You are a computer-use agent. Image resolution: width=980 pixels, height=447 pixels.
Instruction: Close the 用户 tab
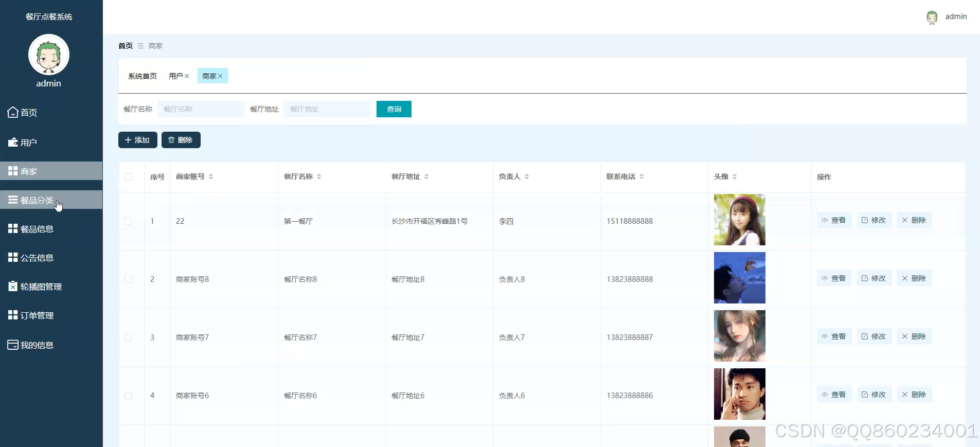187,76
